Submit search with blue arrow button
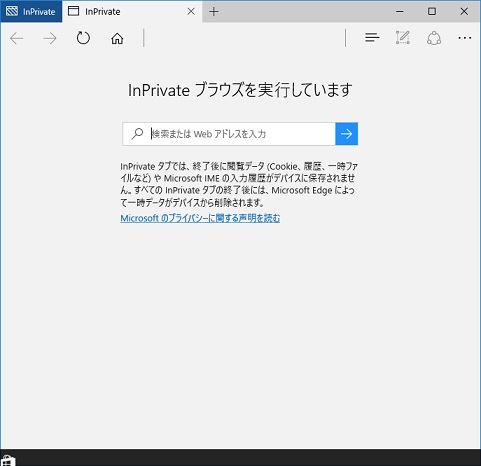This screenshot has width=481, height=466. [x=346, y=134]
